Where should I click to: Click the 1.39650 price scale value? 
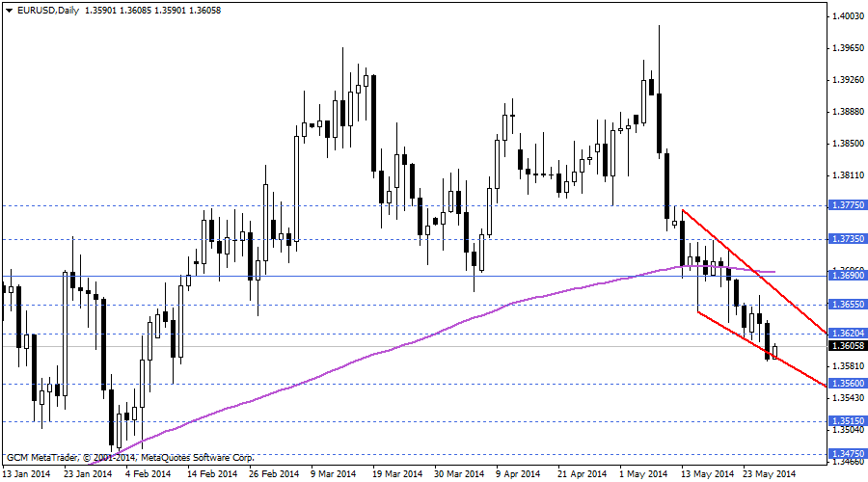[848, 48]
